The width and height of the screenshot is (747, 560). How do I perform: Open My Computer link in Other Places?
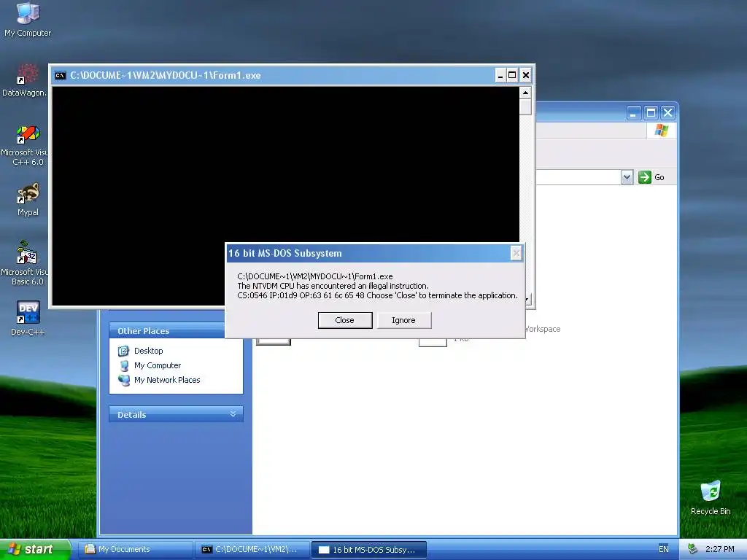pyautogui.click(x=149, y=366)
